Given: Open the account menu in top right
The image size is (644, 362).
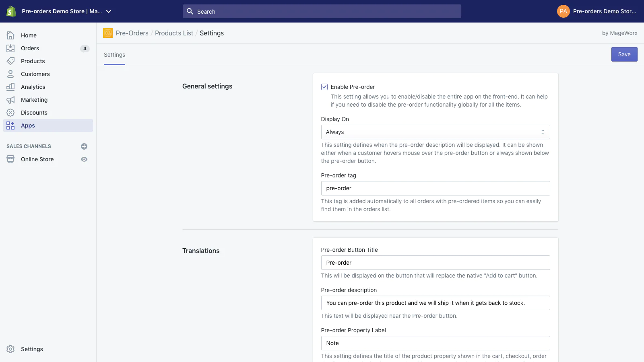Looking at the screenshot, I should 597,11.
